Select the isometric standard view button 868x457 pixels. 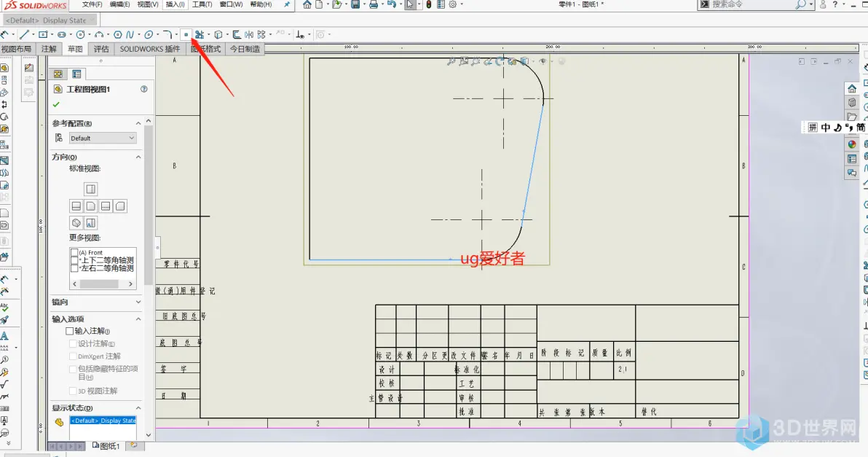click(76, 223)
